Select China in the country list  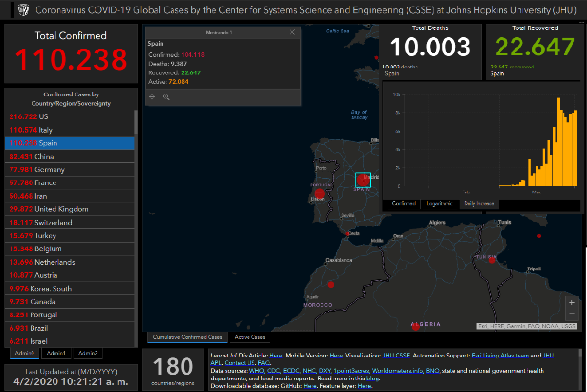point(70,156)
